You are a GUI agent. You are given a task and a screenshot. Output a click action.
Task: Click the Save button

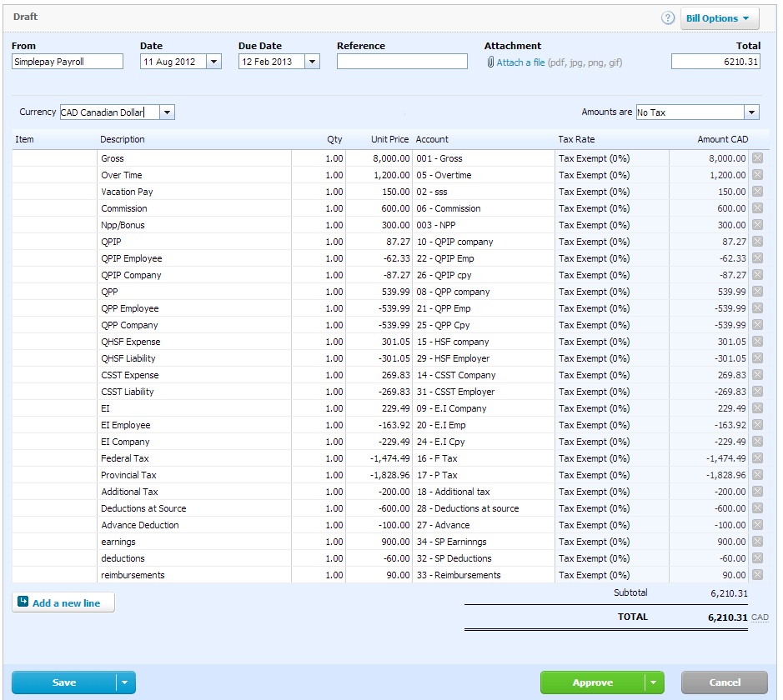tap(64, 682)
